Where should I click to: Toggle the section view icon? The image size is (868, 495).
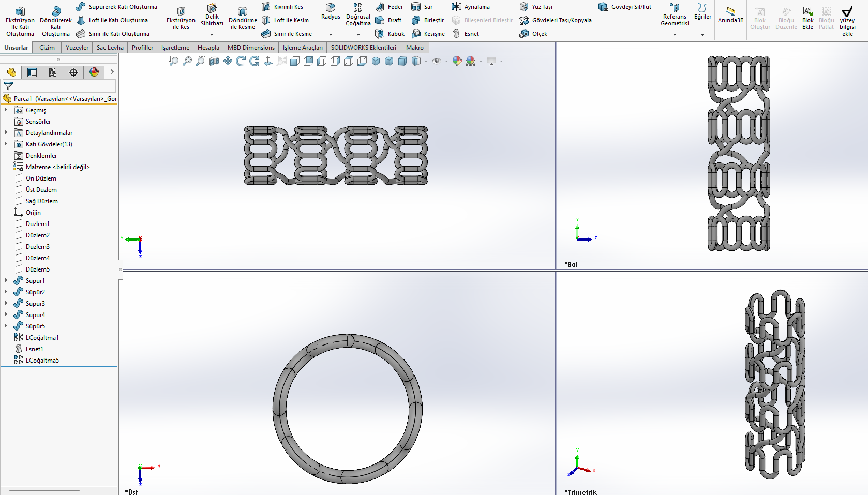coord(214,61)
